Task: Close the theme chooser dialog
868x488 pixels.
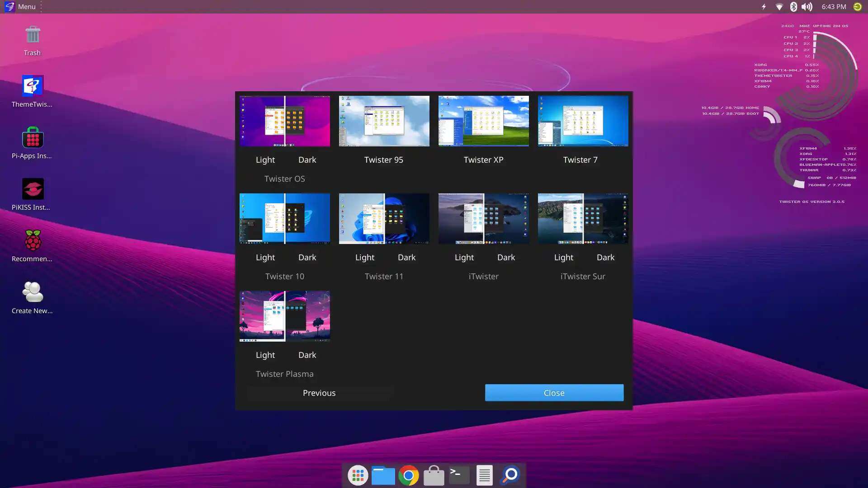Action: click(x=554, y=393)
